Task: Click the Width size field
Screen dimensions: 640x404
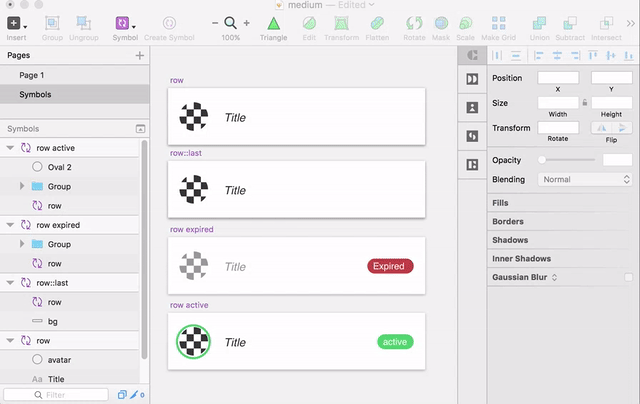Action: coord(558,102)
